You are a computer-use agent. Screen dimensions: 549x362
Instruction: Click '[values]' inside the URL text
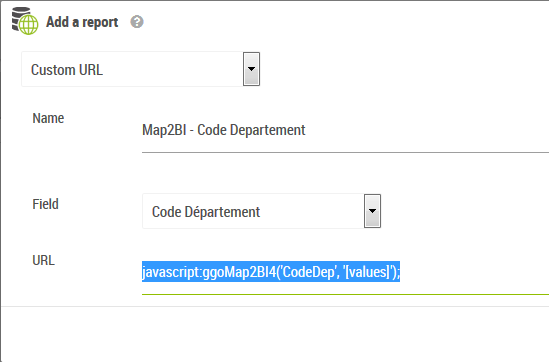click(x=367, y=272)
